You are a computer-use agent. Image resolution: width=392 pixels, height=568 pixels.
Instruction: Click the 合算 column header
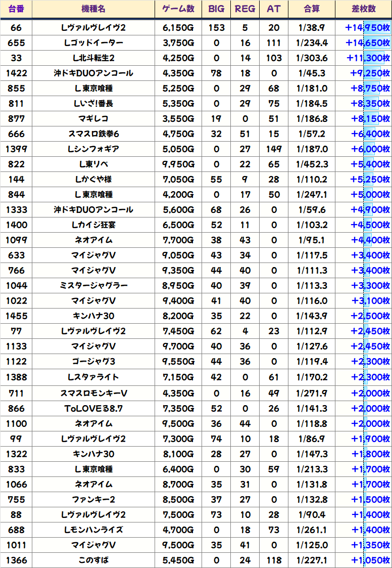[312, 9]
